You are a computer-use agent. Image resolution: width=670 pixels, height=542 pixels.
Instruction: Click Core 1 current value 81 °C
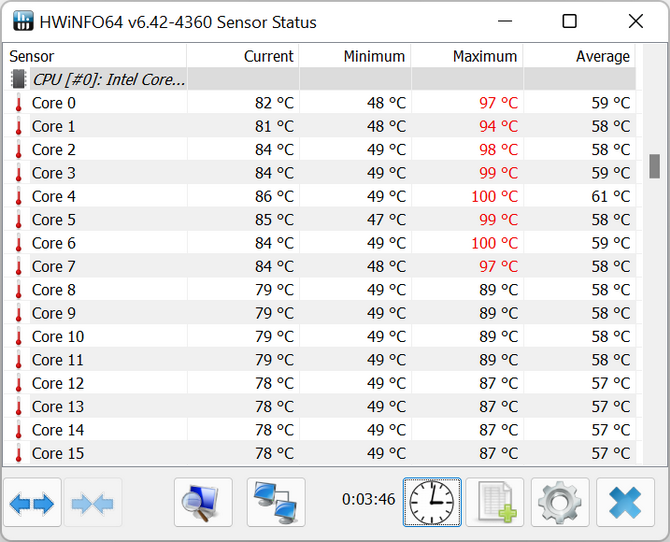(x=274, y=127)
